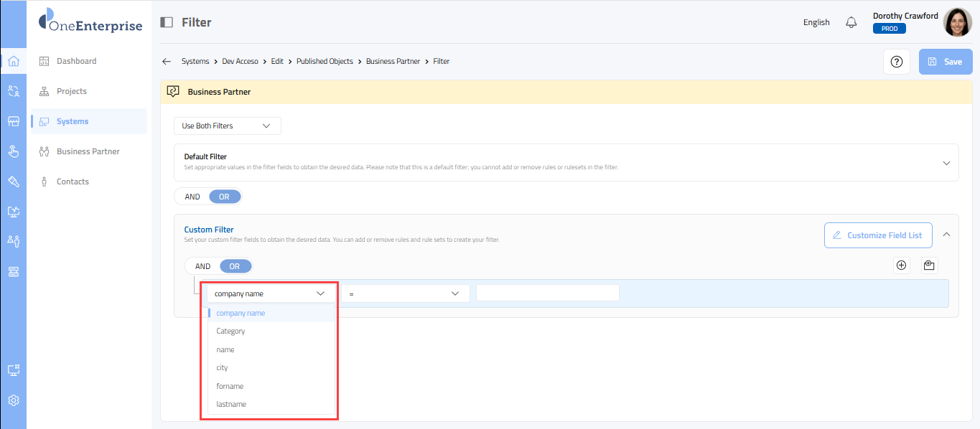Click the add ruleset icon

(929, 265)
